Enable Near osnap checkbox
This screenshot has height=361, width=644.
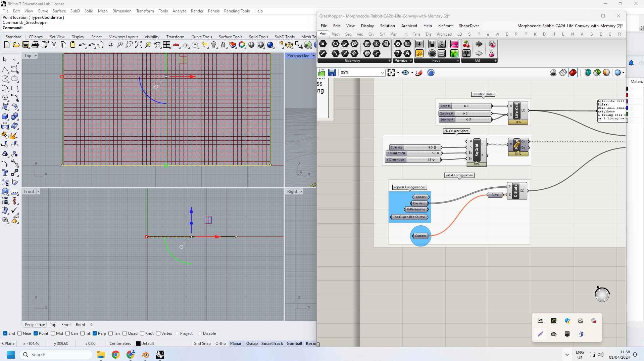[x=19, y=333]
